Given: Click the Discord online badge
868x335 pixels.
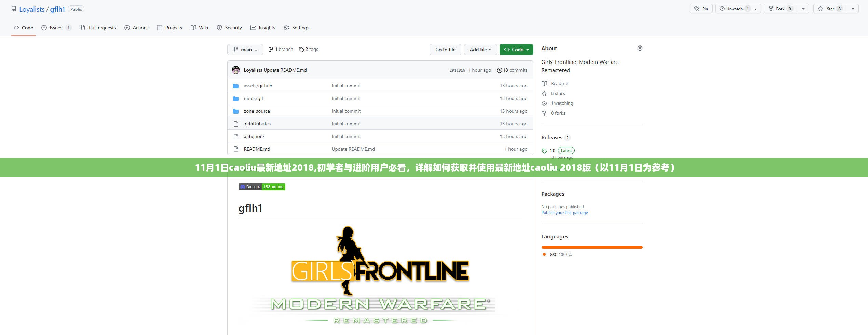Looking at the screenshot, I should (262, 187).
